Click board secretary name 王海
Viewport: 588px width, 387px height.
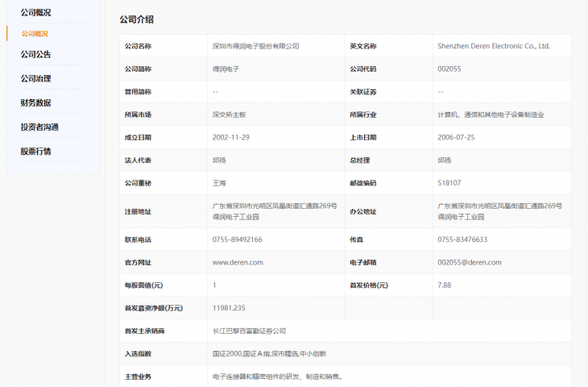(219, 183)
